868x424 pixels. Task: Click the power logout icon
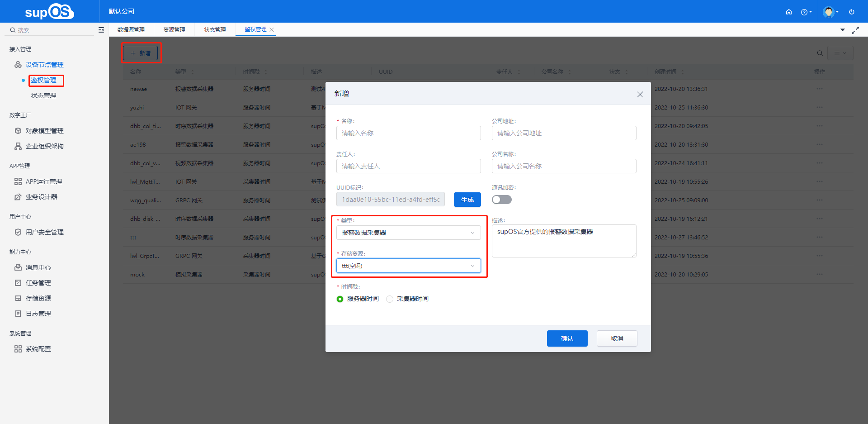[x=852, y=12]
